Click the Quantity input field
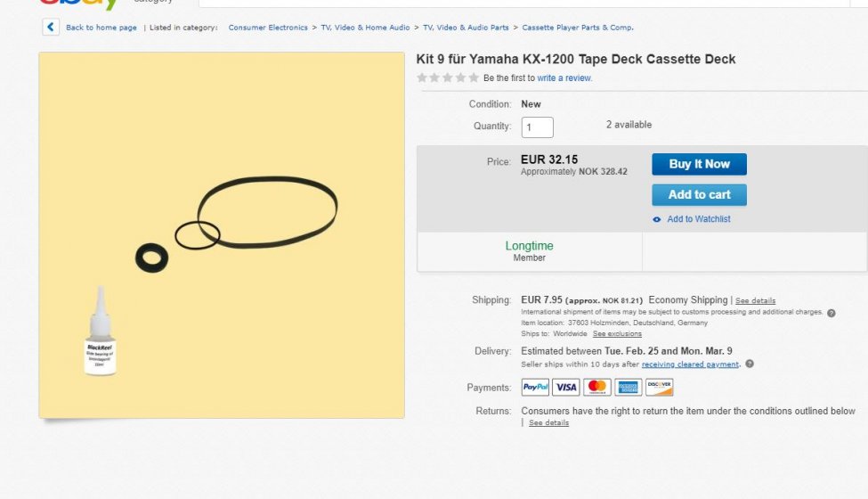This screenshot has height=499, width=868. pos(538,127)
